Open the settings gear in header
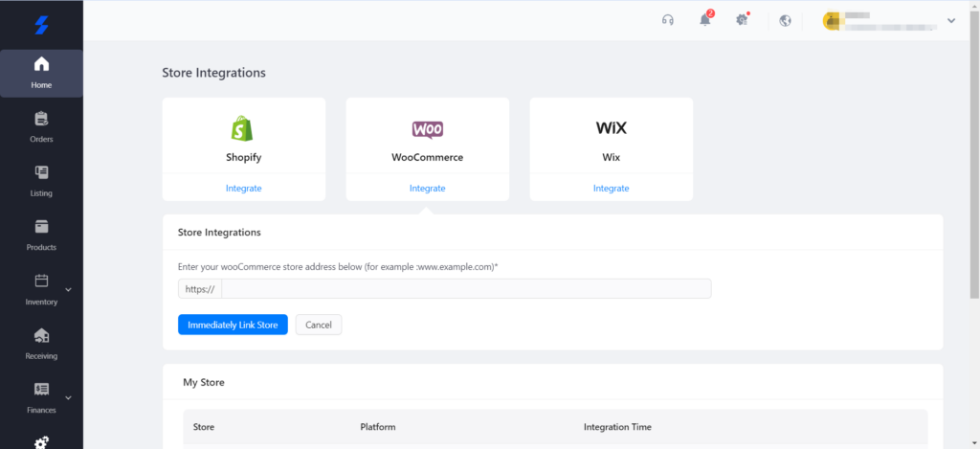This screenshot has height=449, width=980. click(742, 20)
